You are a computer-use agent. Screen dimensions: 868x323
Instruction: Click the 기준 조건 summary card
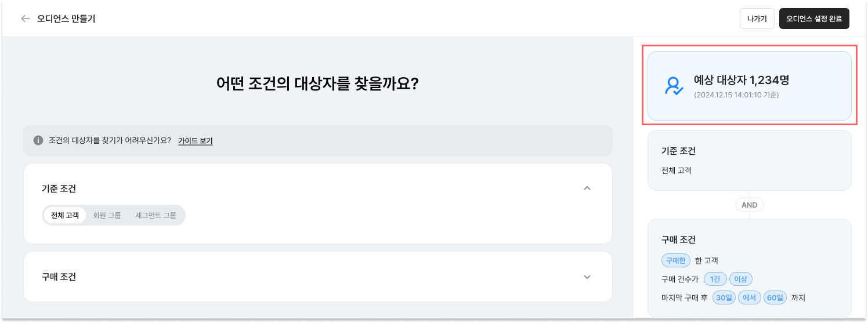pyautogui.click(x=750, y=161)
